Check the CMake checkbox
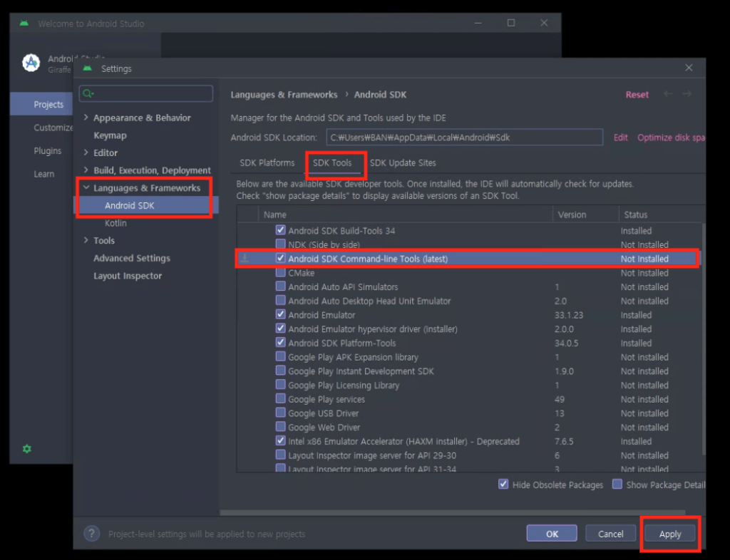This screenshot has width=730, height=560. tap(280, 272)
